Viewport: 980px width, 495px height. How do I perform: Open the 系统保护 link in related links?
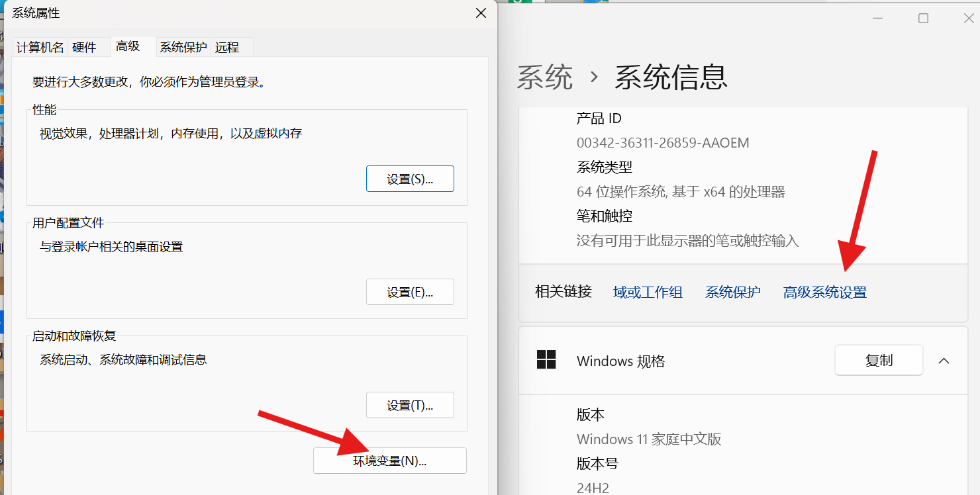tap(733, 292)
